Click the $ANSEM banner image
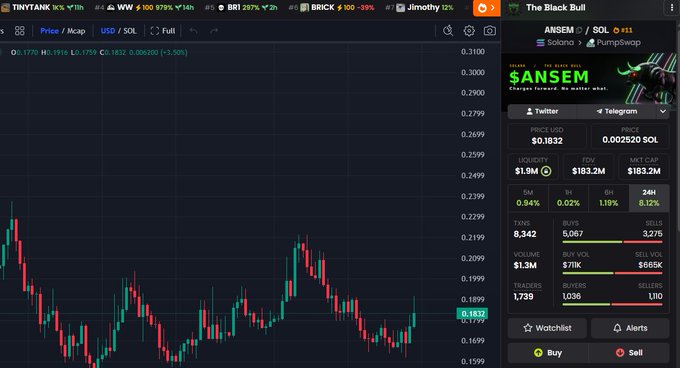 588,78
